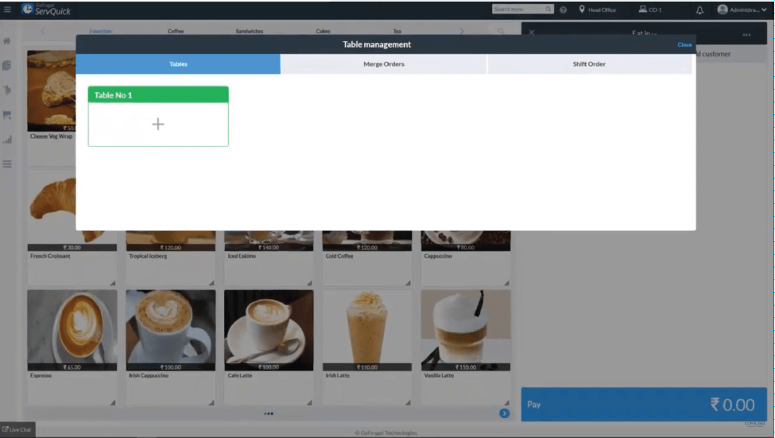Image resolution: width=775 pixels, height=438 pixels.
Task: Click the search magnifier in top bar
Action: pyautogui.click(x=548, y=9)
